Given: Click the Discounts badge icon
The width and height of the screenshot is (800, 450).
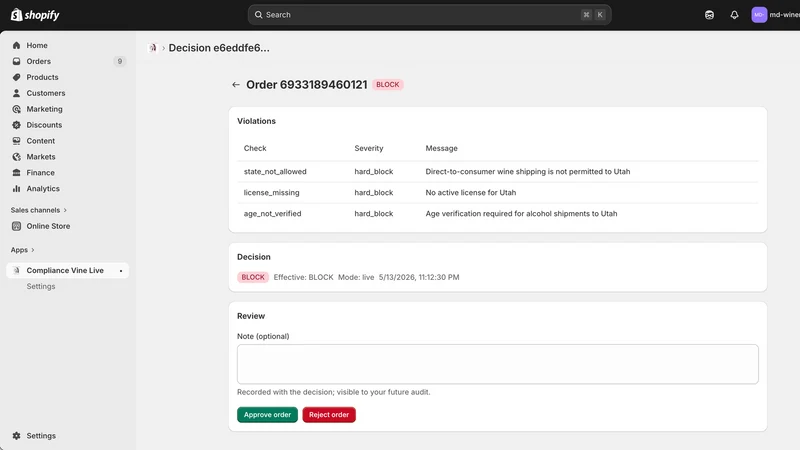Looking at the screenshot, I should [16, 124].
